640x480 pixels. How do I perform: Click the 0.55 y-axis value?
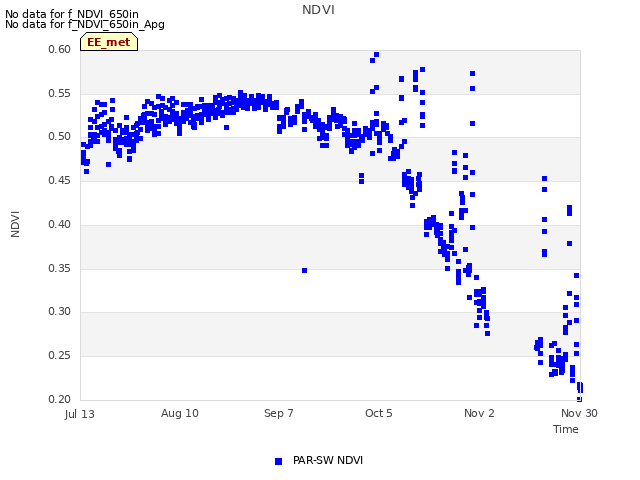click(x=60, y=93)
